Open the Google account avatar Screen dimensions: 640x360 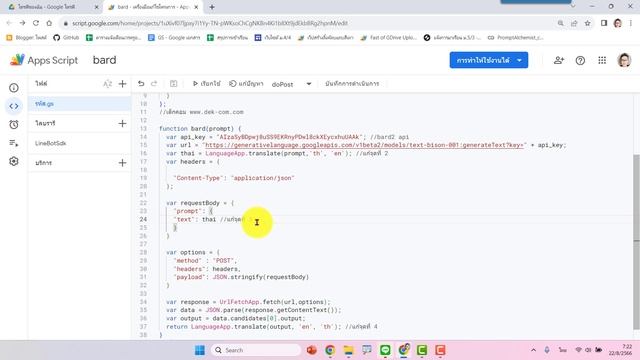click(x=624, y=60)
